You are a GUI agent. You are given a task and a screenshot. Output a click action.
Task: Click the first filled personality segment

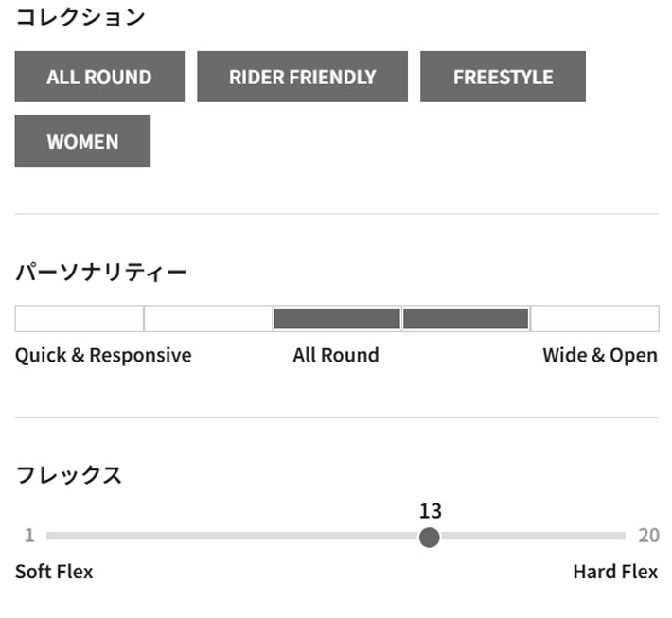point(337,319)
